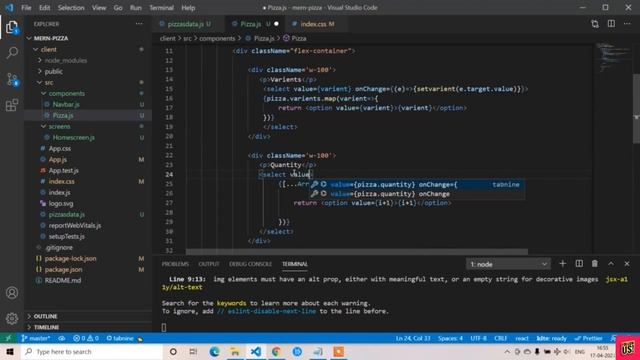Expand the TIMELINE section
Screen dimensions: 640x360
click(x=88, y=327)
